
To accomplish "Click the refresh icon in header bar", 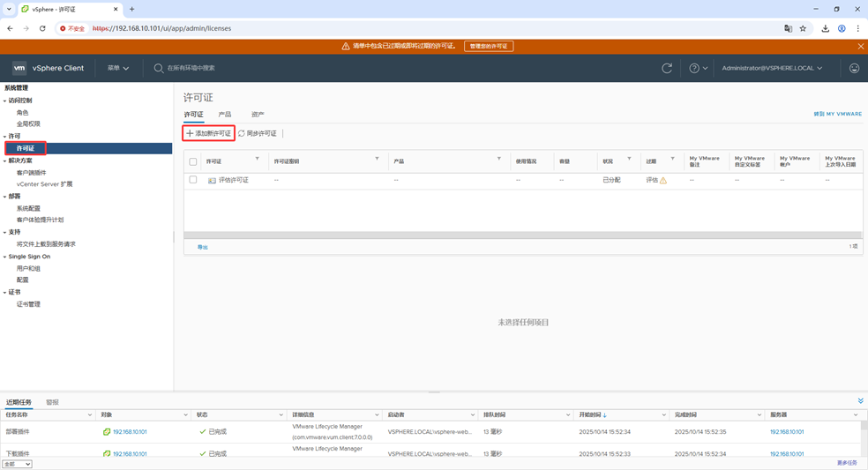I will pyautogui.click(x=667, y=68).
